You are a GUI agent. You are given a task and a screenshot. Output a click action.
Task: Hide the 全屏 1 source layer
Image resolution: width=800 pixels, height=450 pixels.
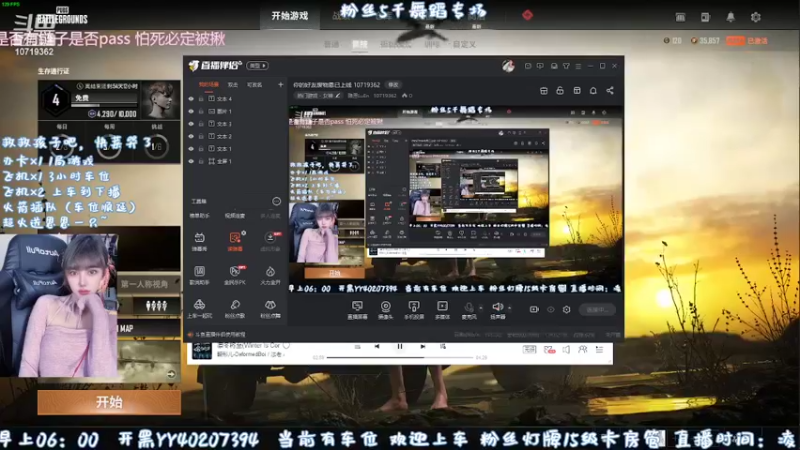(191, 161)
